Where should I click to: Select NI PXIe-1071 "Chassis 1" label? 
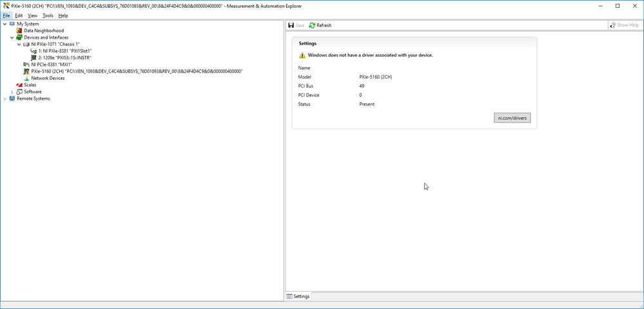(55, 44)
